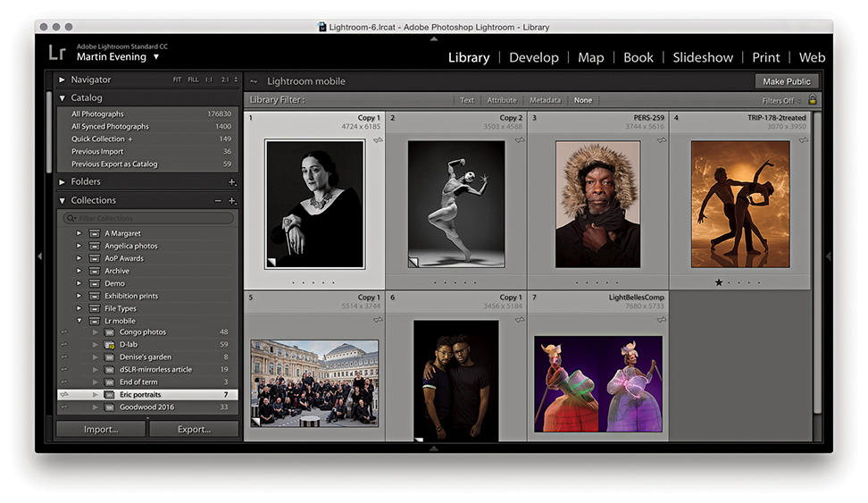868x503 pixels.
Task: Toggle the Attribute filter bar
Action: pos(501,100)
